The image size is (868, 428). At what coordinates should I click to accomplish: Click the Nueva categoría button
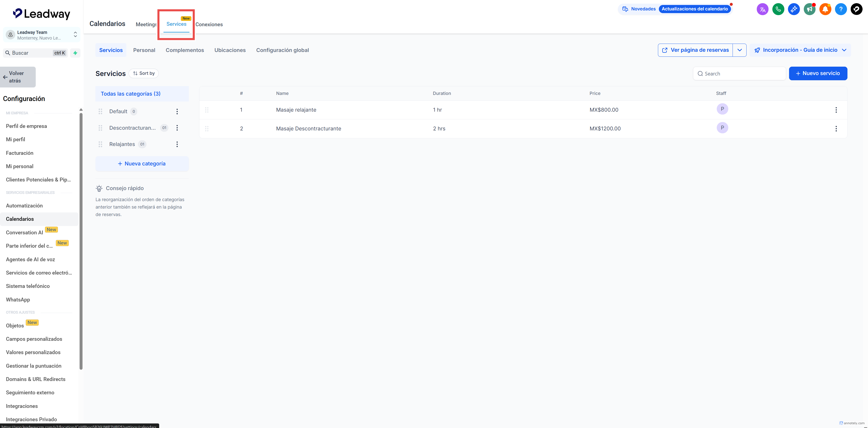click(x=142, y=164)
